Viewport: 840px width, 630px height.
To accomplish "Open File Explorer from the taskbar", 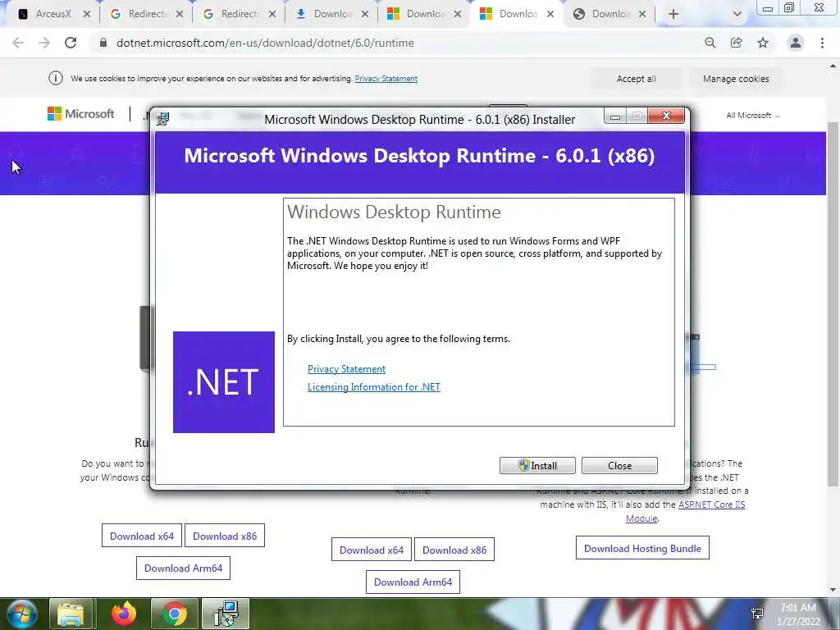I will point(72,614).
